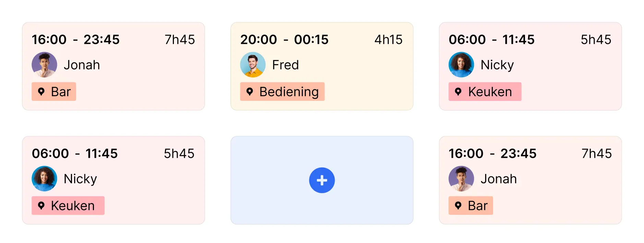Click the Bar tag on Jonah's evening shift
644x243 pixels.
pos(54,92)
